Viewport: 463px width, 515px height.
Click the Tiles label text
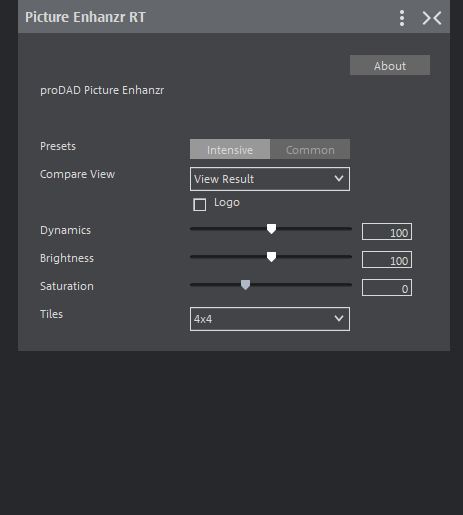coord(51,314)
